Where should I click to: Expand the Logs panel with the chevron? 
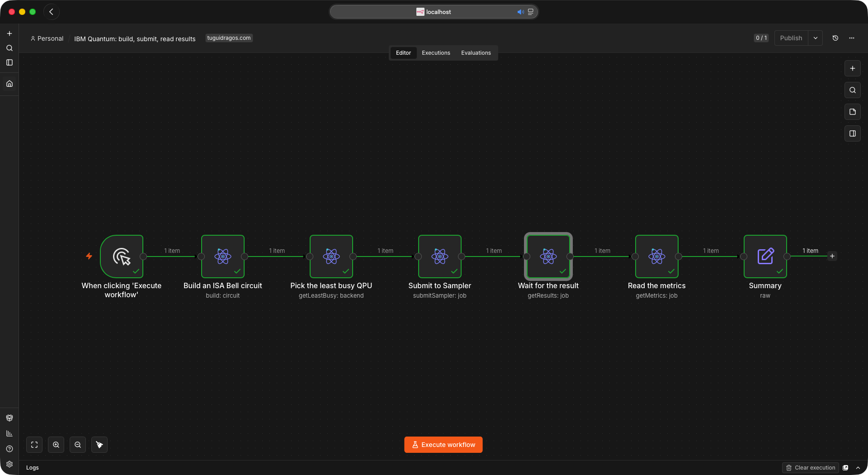tap(858, 468)
